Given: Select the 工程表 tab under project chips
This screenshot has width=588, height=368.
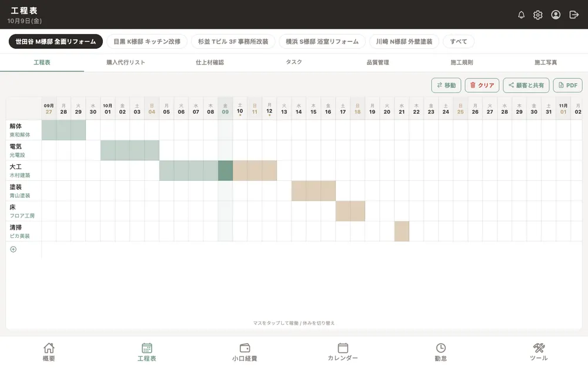Looking at the screenshot, I should click(42, 62).
